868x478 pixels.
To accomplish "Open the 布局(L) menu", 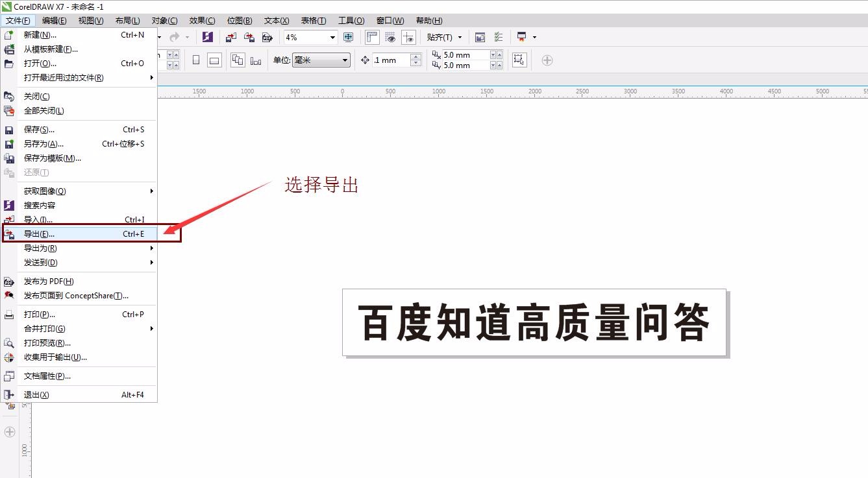I will [127, 21].
